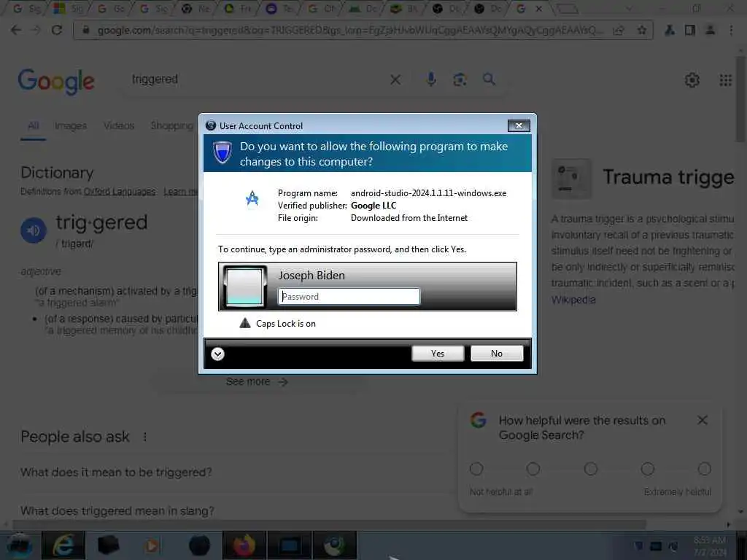This screenshot has height=560, width=747.
Task: Switch to Shopping results tab
Action: (172, 125)
